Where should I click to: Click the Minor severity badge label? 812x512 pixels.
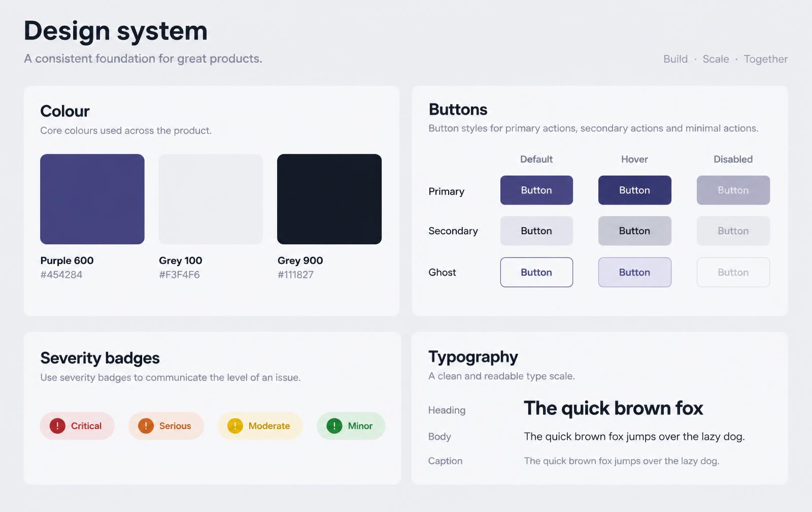pyautogui.click(x=360, y=426)
